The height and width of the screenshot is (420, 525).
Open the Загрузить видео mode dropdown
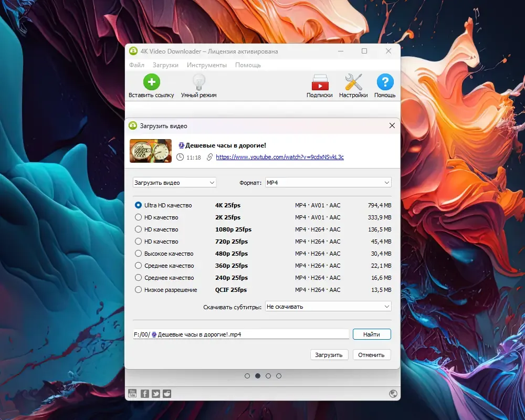click(174, 183)
